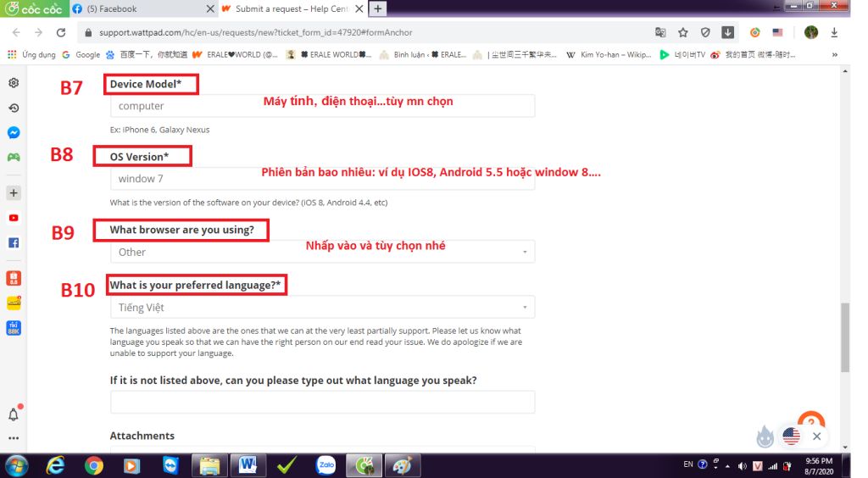The width and height of the screenshot is (868, 478).
Task: Open browsing history from the sidebar
Action: [14, 108]
